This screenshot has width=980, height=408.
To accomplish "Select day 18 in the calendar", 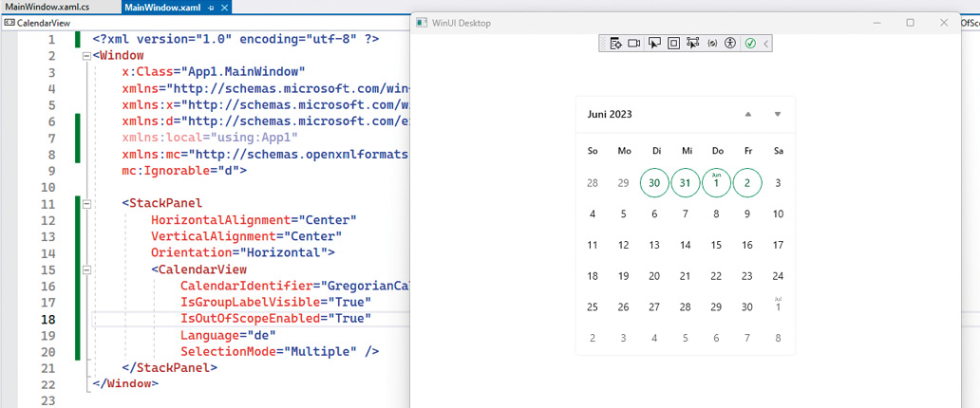I will pyautogui.click(x=593, y=275).
